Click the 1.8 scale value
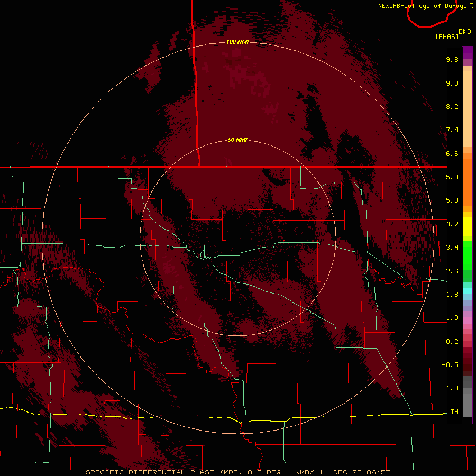Screen dimensions: 476x476 (452, 295)
